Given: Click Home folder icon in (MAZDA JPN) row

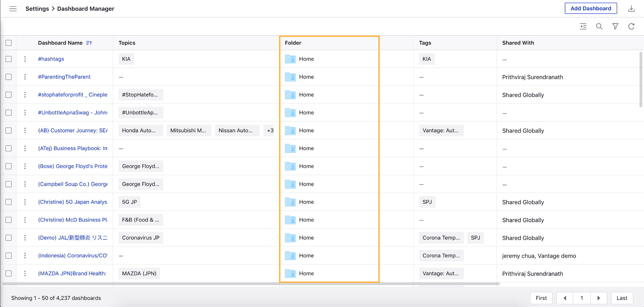Looking at the screenshot, I should (x=290, y=273).
